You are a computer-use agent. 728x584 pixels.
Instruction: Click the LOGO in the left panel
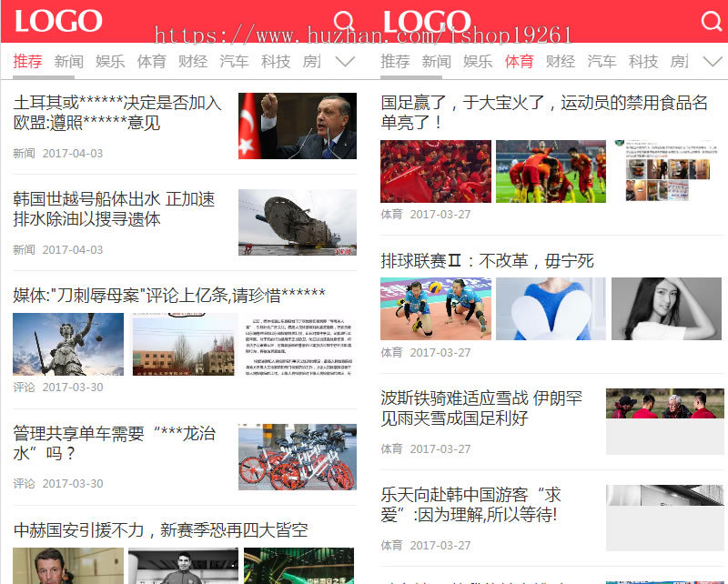58,21
